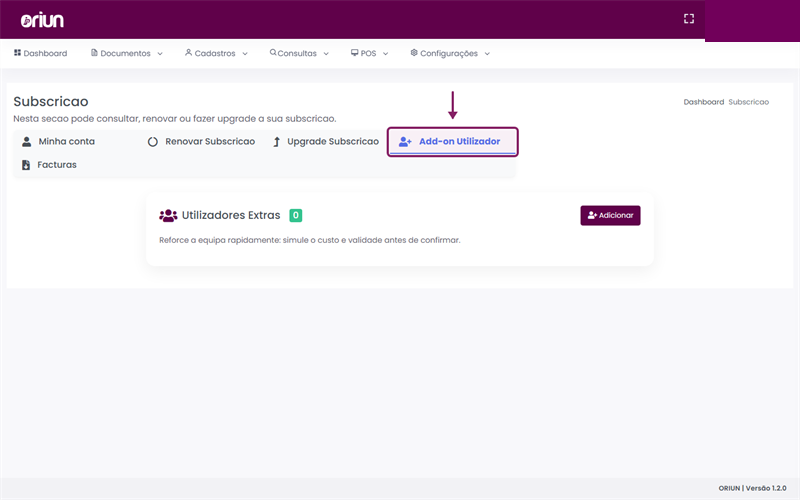Click the Documentos file icon
This screenshot has height=500, width=800.
94,53
